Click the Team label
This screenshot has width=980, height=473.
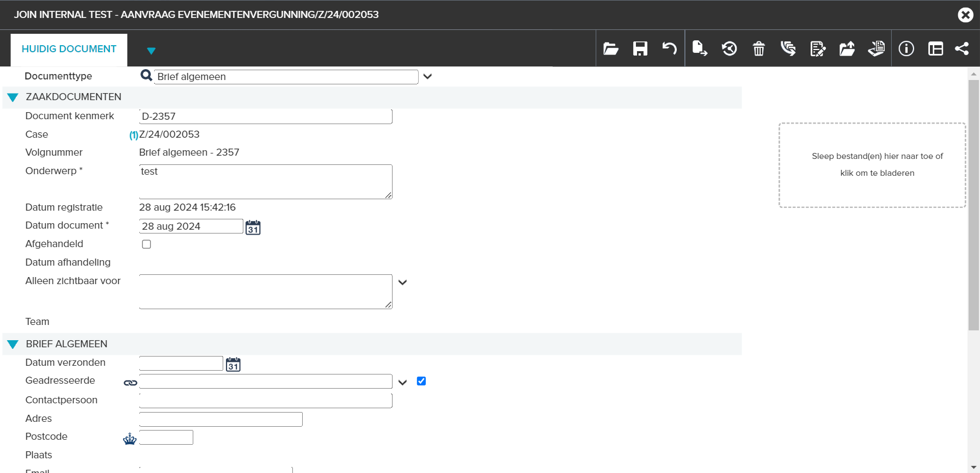37,322
